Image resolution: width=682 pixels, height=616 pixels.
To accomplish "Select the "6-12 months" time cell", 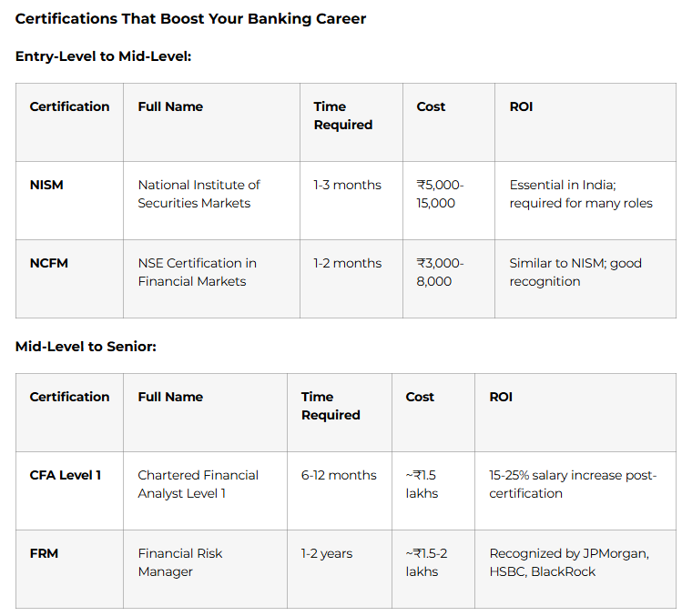I will (x=339, y=475).
